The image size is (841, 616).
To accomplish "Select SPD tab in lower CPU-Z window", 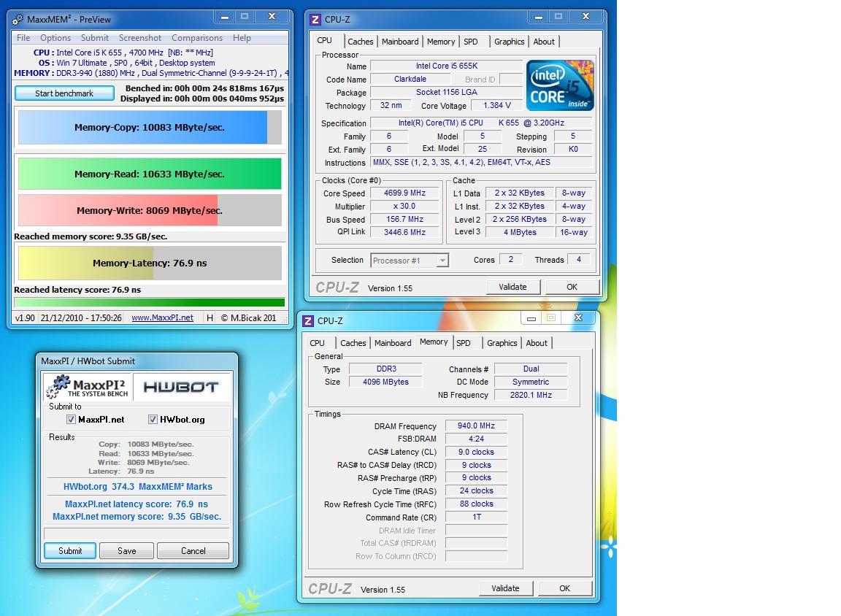I will click(464, 342).
